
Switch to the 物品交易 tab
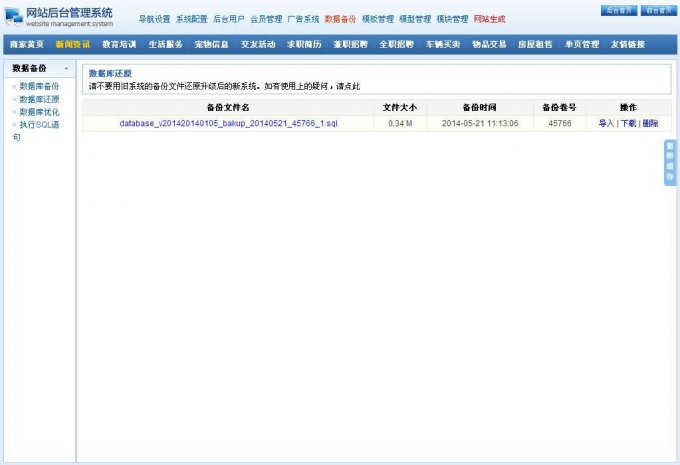pos(489,44)
